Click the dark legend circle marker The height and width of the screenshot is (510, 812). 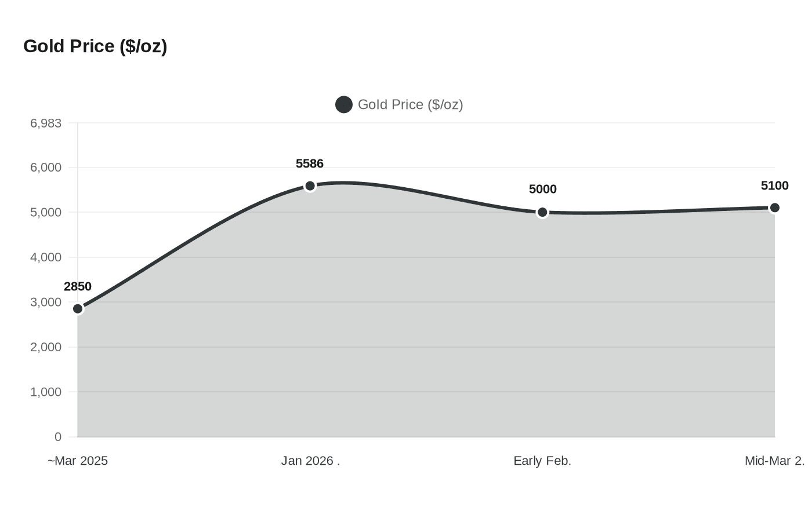pos(344,104)
